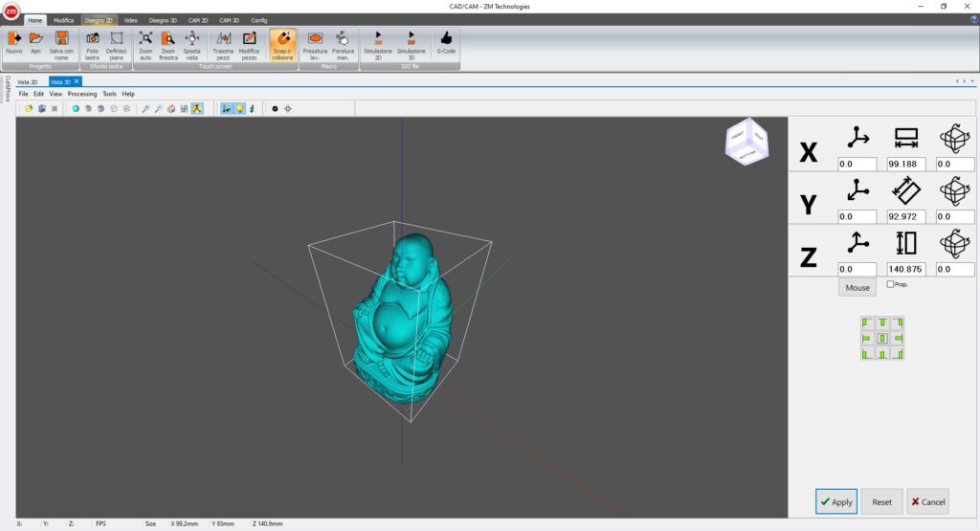Choose the Zoom finestra tool
The height and width of the screenshot is (531, 980).
pyautogui.click(x=168, y=45)
